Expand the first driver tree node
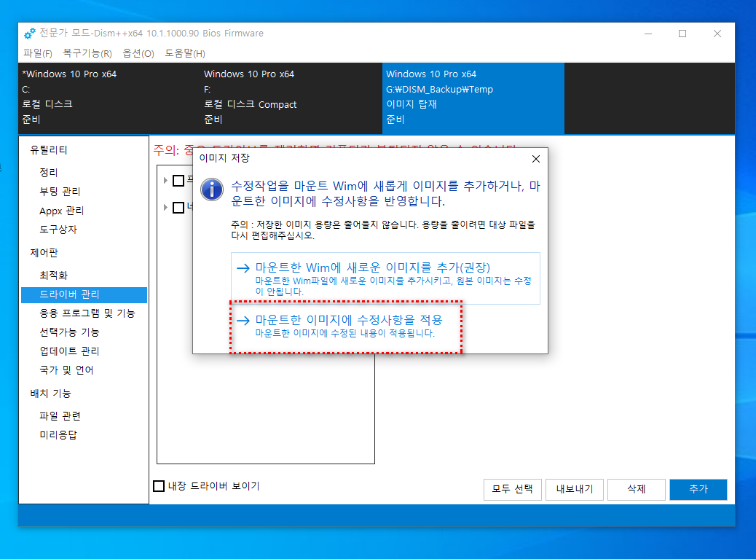 165,181
